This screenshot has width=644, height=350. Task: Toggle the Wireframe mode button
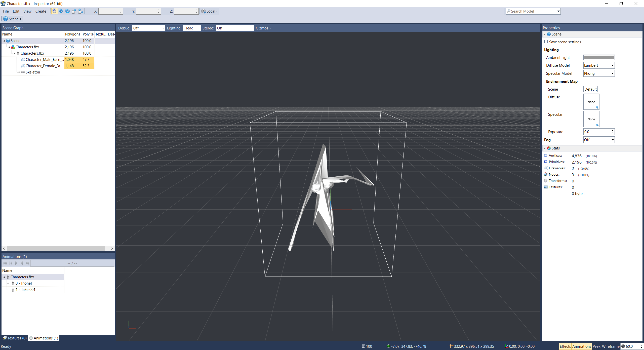(x=611, y=346)
